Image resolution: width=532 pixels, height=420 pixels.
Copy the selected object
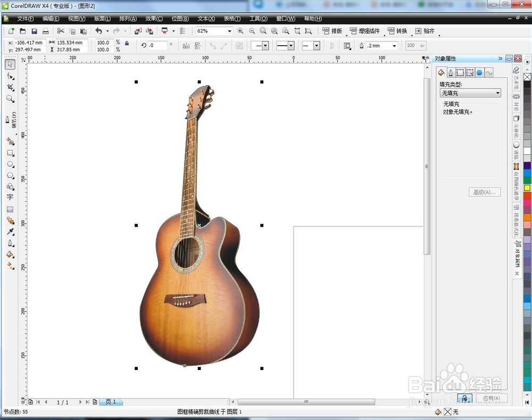coord(72,31)
